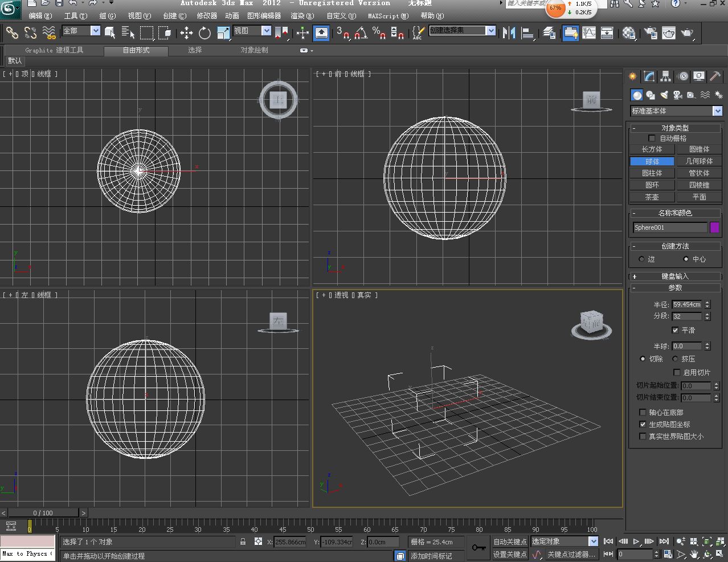Enable the 自动栅格 checkbox
The width and height of the screenshot is (728, 562).
652,139
